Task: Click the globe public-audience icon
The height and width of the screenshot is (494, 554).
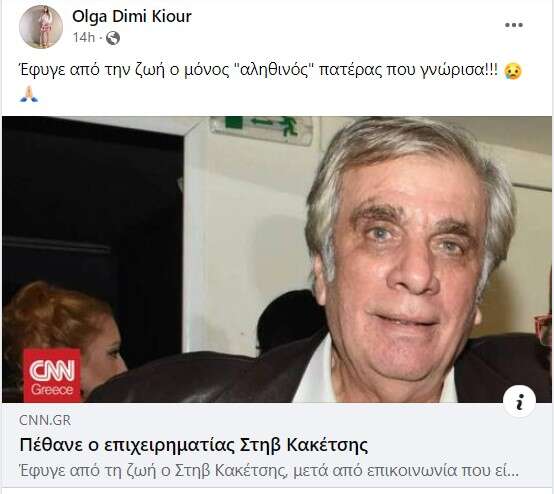Action: [113, 38]
